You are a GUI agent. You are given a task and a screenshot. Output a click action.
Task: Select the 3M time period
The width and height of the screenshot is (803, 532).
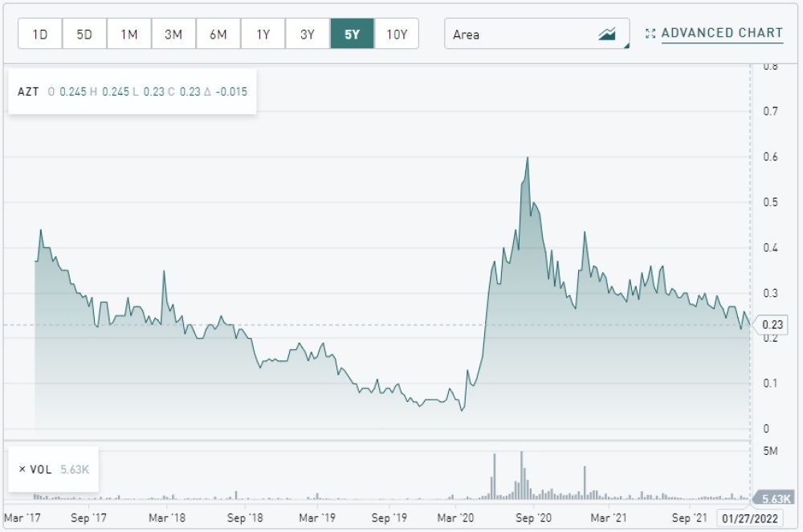(x=173, y=35)
